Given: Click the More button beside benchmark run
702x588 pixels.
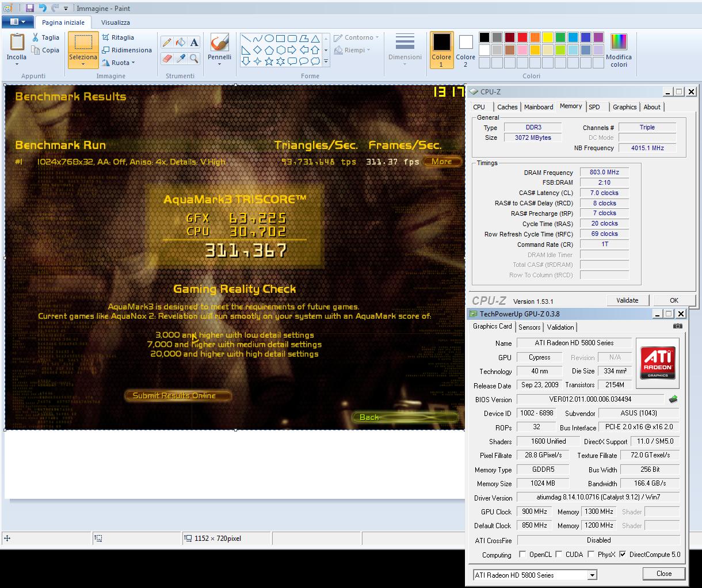Looking at the screenshot, I should (442, 162).
